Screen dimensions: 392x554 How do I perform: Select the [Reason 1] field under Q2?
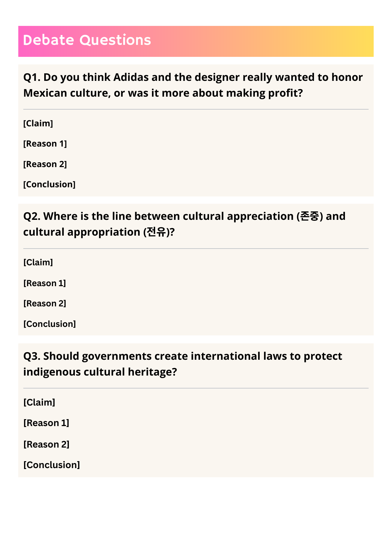tap(45, 283)
